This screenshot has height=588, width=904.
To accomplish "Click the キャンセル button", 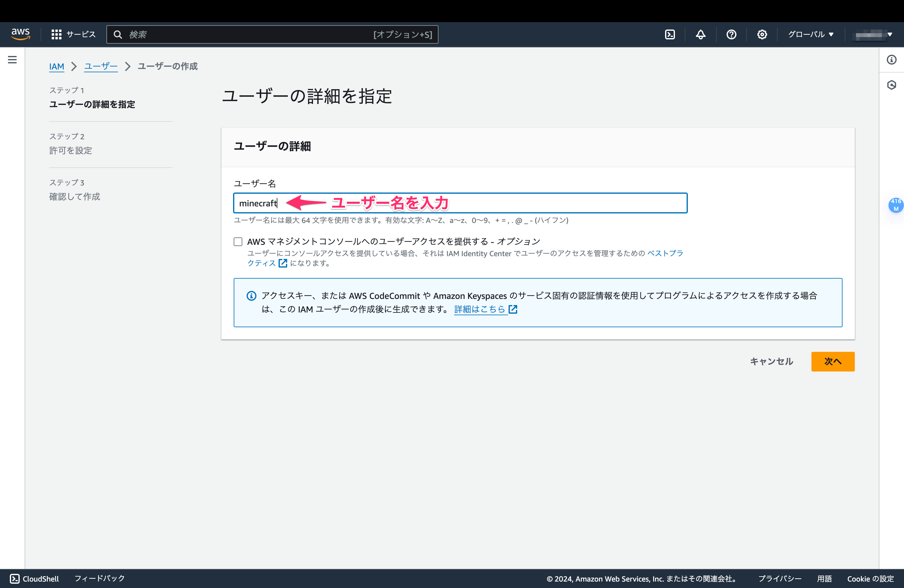I will click(771, 361).
